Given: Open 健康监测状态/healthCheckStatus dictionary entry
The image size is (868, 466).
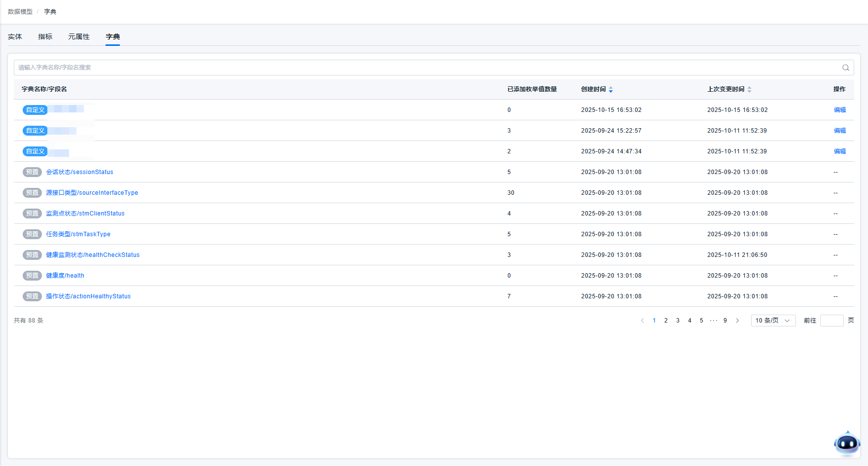Looking at the screenshot, I should point(93,255).
